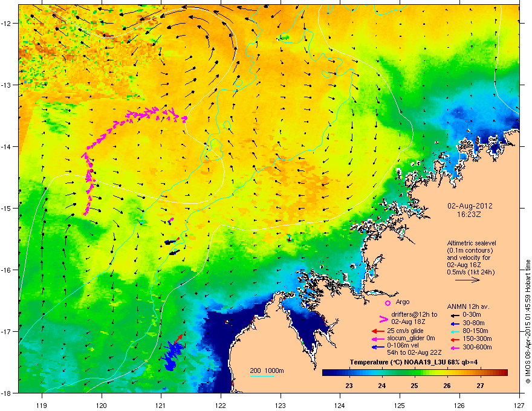Click the blue glider track cluster on map

click(x=173, y=355)
